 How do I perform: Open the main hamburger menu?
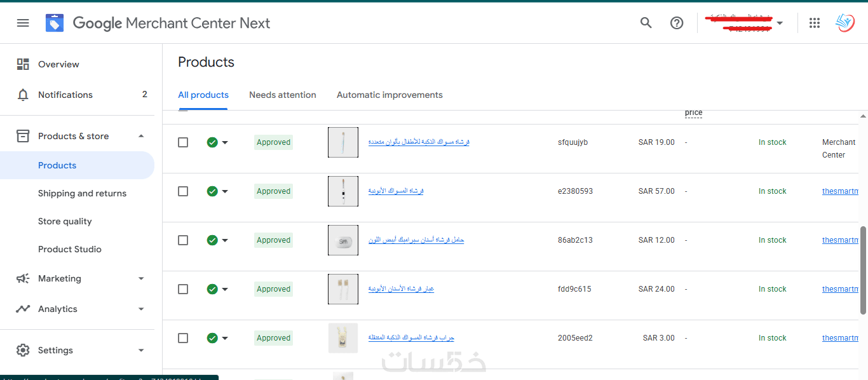[23, 23]
